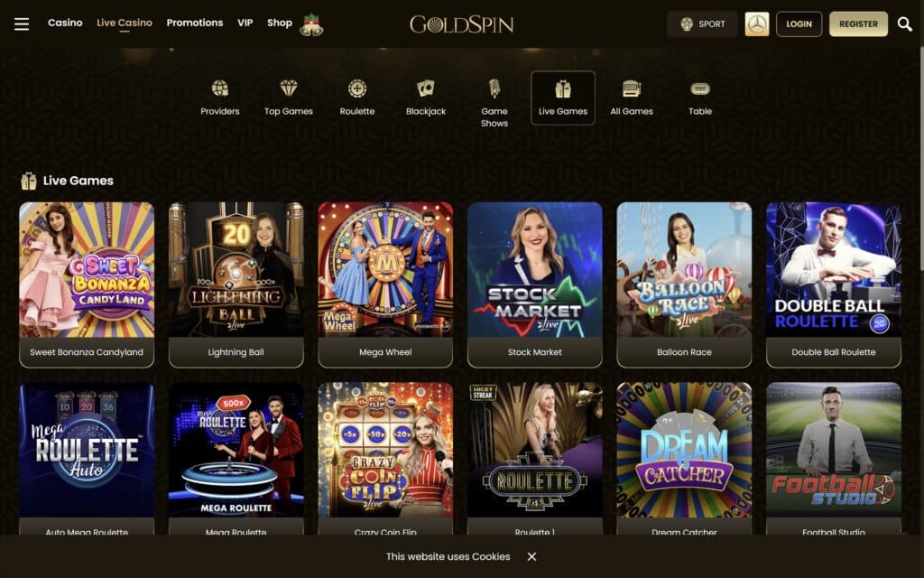Select the Top Games diamond icon
This screenshot has height=578, width=924.
click(x=289, y=89)
